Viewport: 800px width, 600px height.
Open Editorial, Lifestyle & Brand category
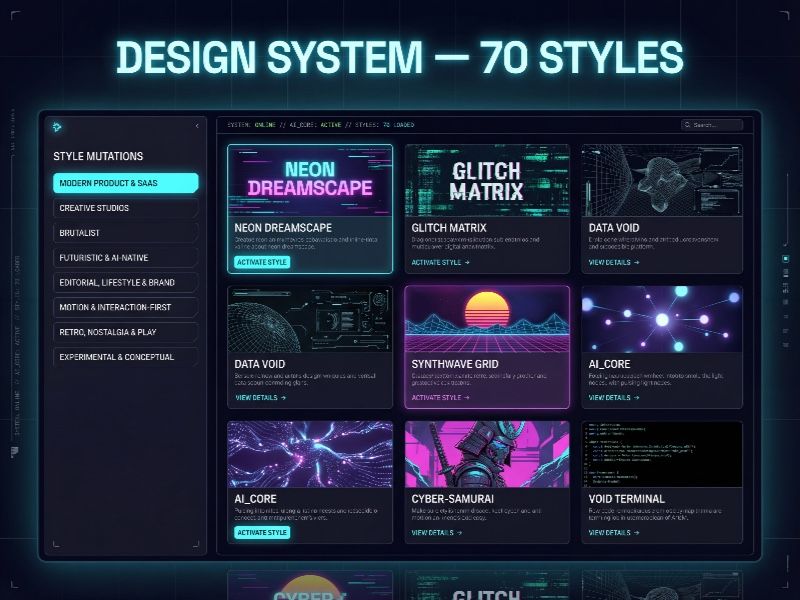pyautogui.click(x=126, y=282)
